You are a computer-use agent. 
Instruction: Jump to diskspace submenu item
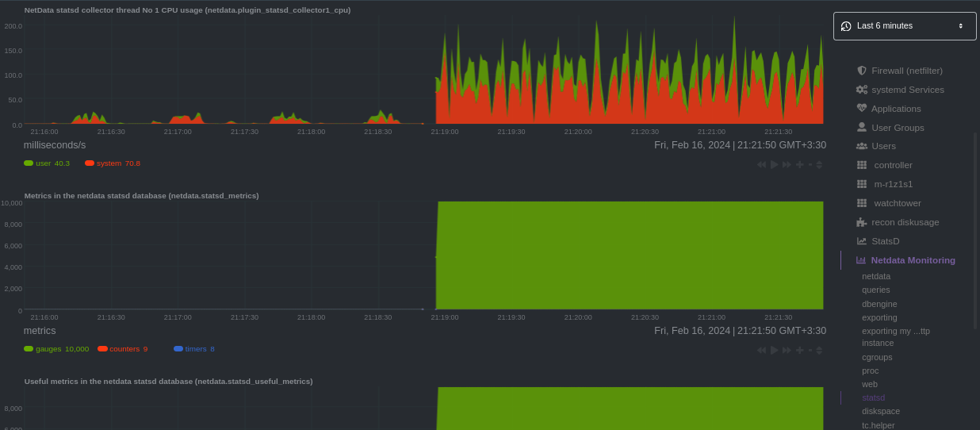click(x=881, y=411)
